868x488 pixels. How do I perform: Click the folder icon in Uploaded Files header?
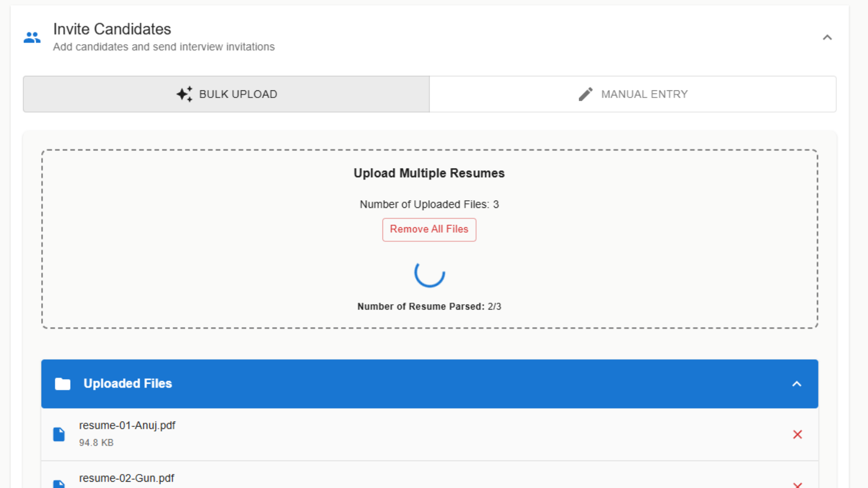pos(62,384)
